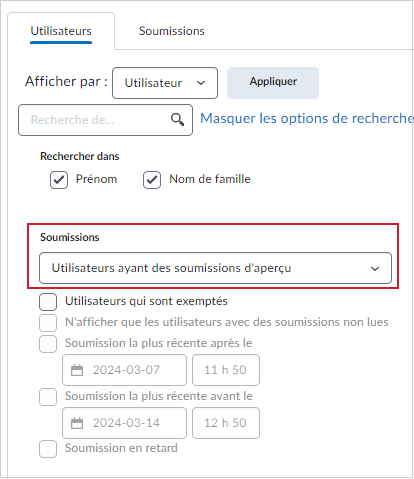
Task: Click the magnifying glass search icon
Action: point(177,119)
